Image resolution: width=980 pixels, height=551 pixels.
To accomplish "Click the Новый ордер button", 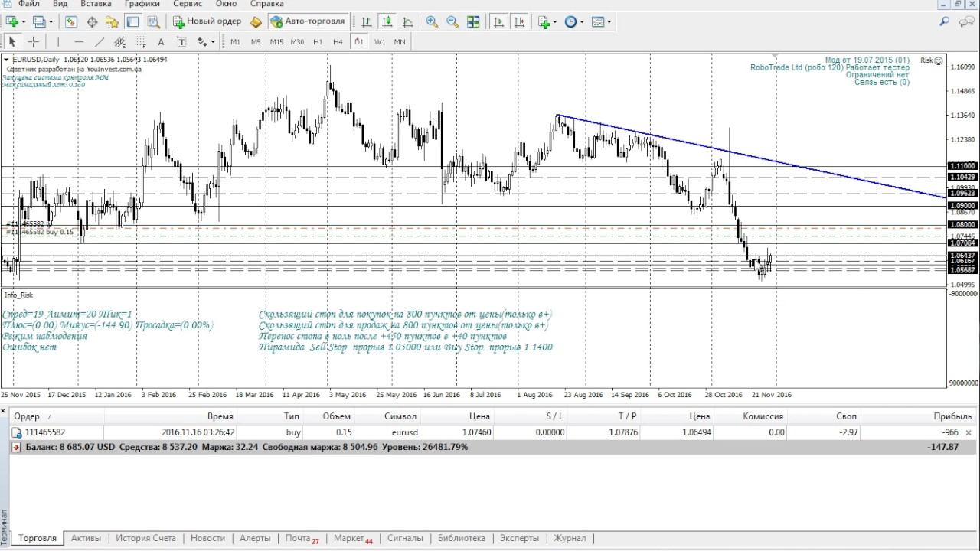I will coord(207,21).
